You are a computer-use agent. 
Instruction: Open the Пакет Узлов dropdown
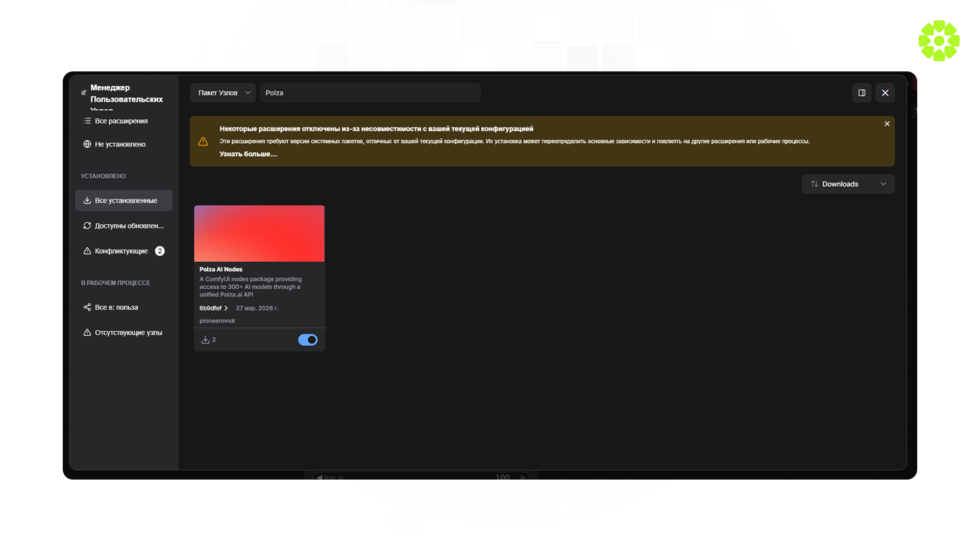point(223,93)
